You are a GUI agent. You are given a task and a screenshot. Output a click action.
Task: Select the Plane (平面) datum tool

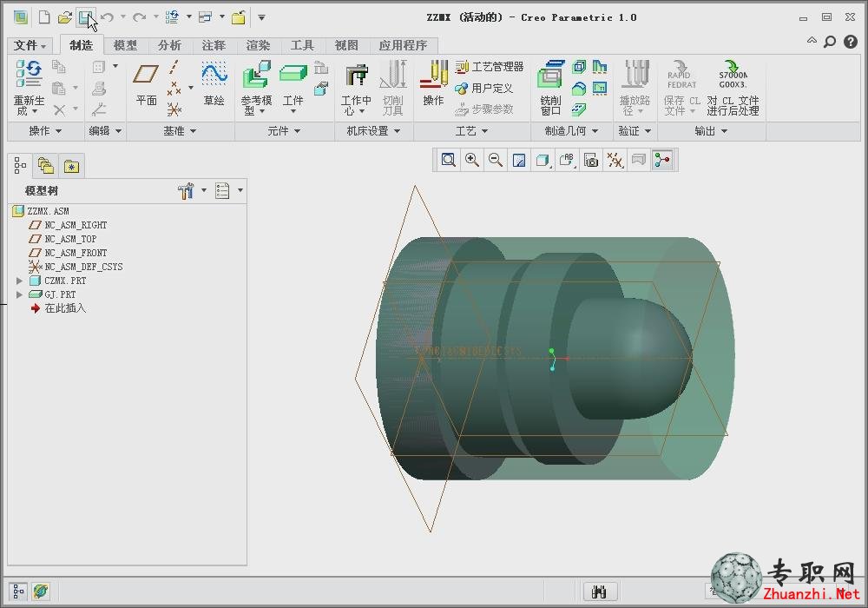[146, 83]
